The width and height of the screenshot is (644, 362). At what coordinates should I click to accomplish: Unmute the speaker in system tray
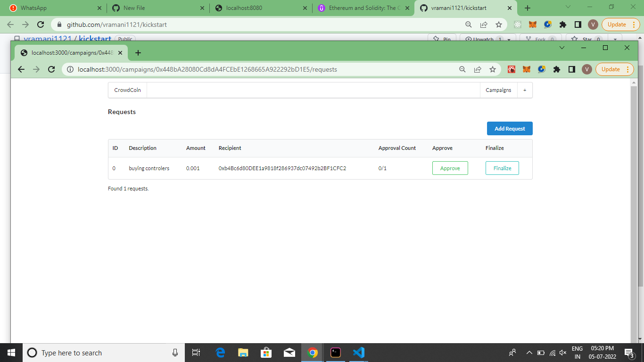563,353
